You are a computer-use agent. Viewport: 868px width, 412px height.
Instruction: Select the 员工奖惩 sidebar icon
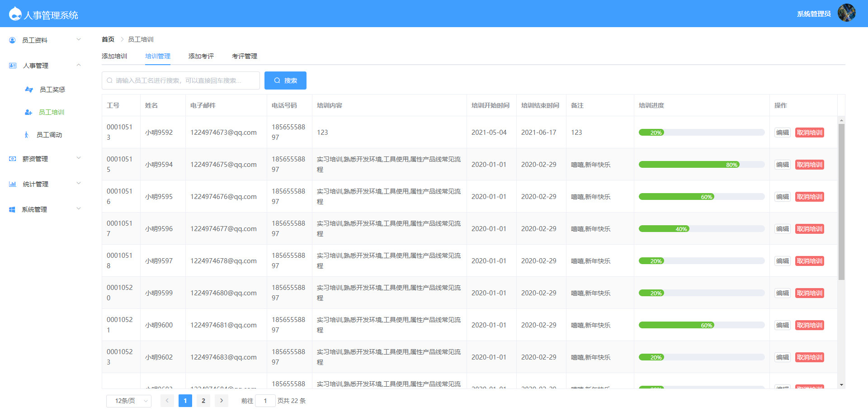coord(29,90)
